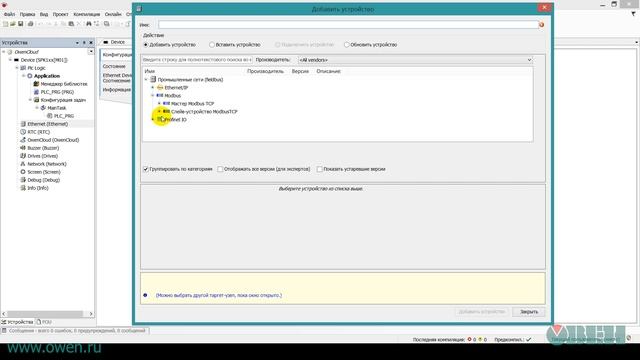Click the Network node icon
640x360 pixels.
click(23, 164)
